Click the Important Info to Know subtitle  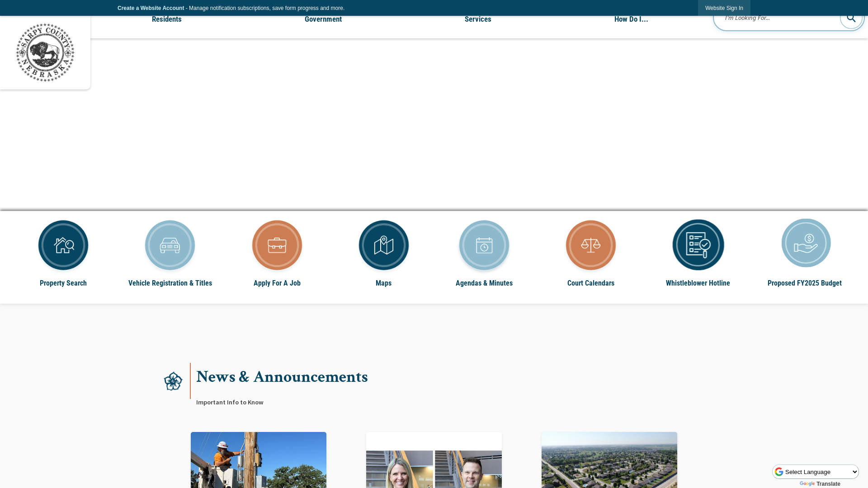click(x=230, y=402)
